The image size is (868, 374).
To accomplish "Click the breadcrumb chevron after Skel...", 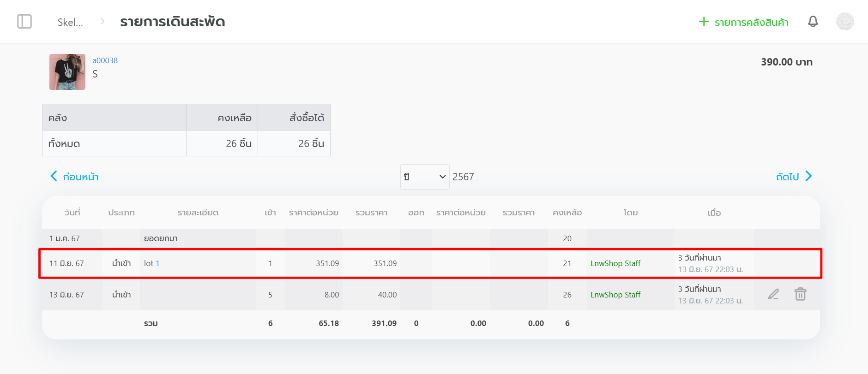I will pyautogui.click(x=102, y=22).
